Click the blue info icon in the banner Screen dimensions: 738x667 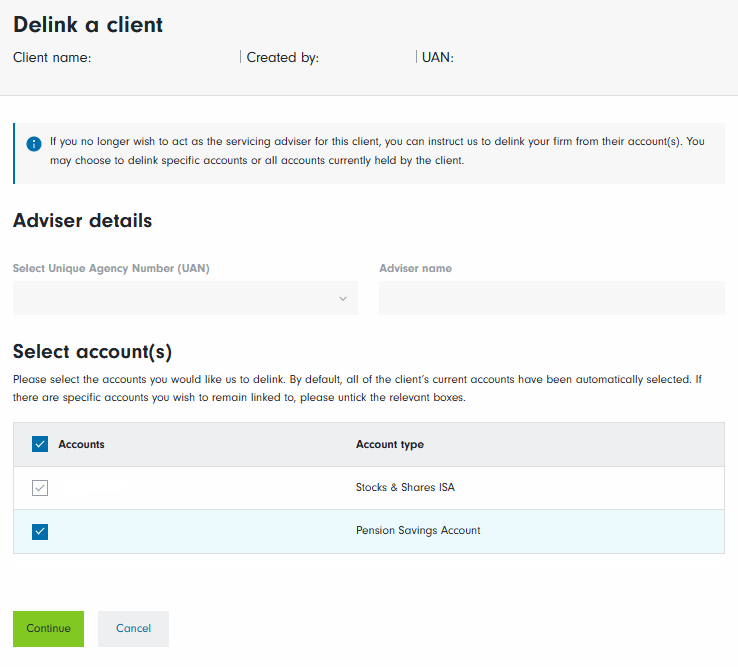pyautogui.click(x=35, y=143)
